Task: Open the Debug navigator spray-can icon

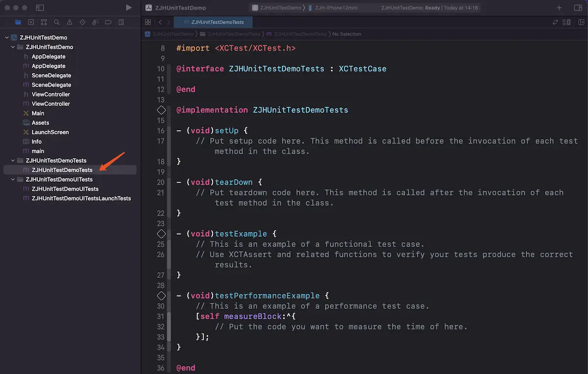Action: pyautogui.click(x=95, y=22)
